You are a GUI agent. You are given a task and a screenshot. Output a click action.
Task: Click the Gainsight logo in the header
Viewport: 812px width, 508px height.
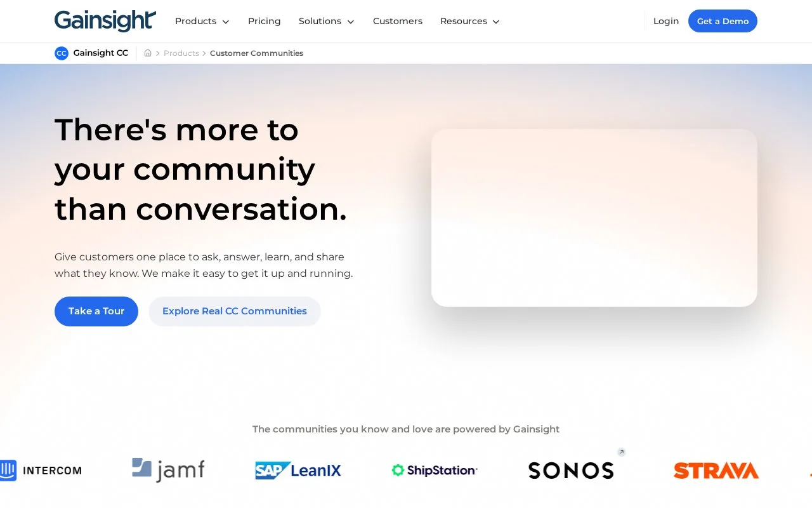click(105, 20)
